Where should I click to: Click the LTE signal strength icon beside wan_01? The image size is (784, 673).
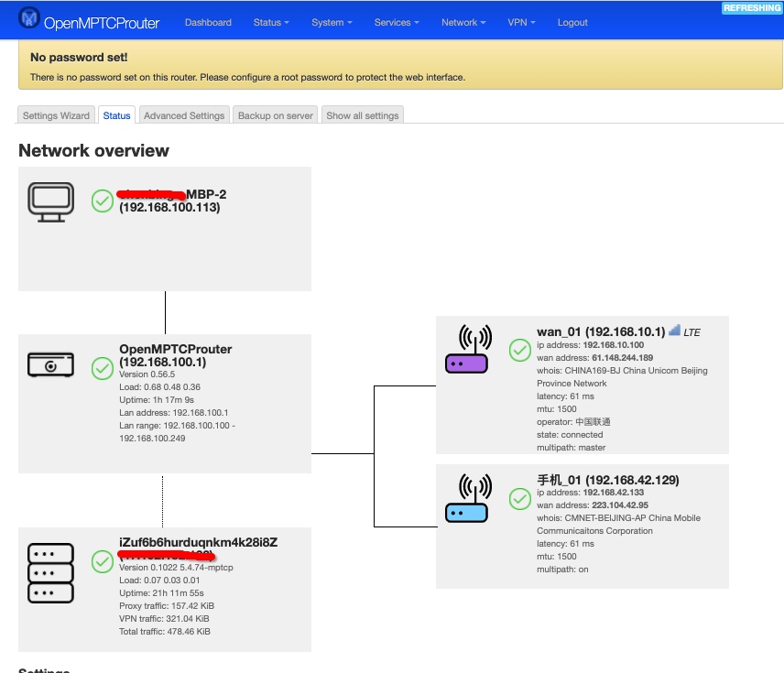point(674,331)
